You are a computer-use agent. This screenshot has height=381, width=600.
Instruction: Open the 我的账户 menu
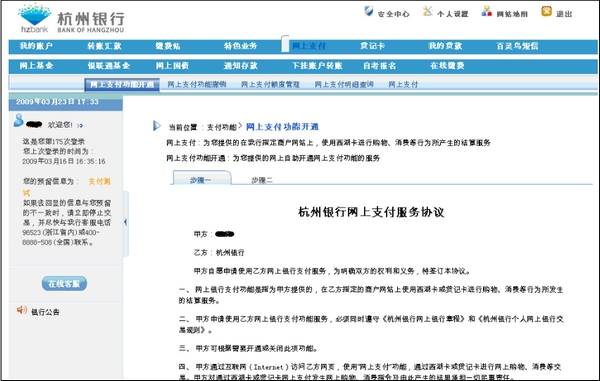point(36,46)
